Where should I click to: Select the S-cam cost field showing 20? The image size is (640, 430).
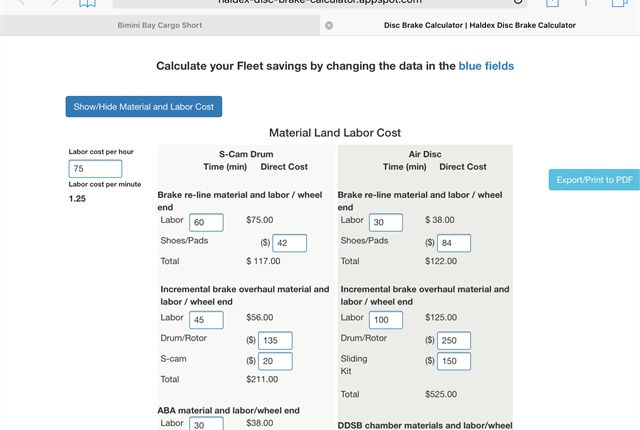coord(275,361)
